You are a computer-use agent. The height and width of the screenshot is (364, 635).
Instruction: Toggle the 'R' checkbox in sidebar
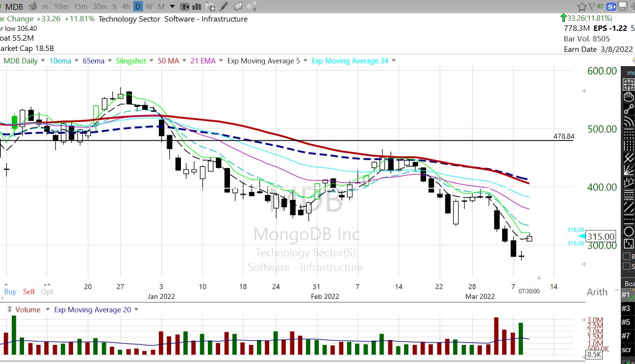point(627,256)
